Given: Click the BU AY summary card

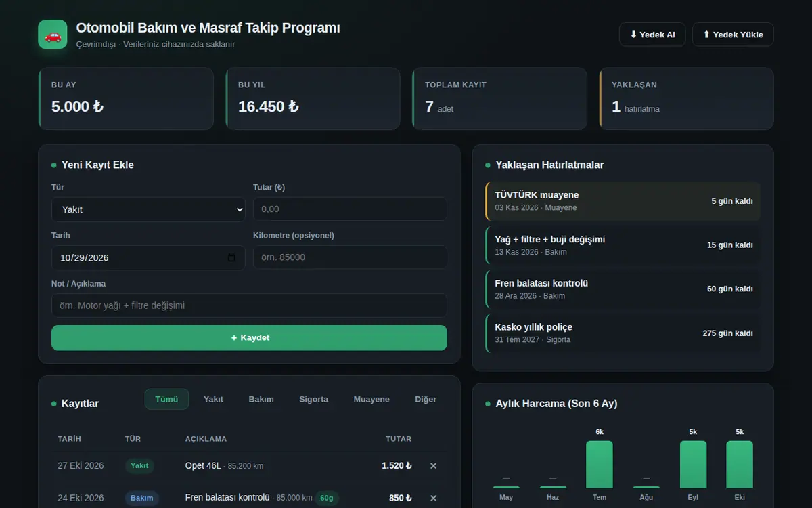Looking at the screenshot, I should 126,99.
